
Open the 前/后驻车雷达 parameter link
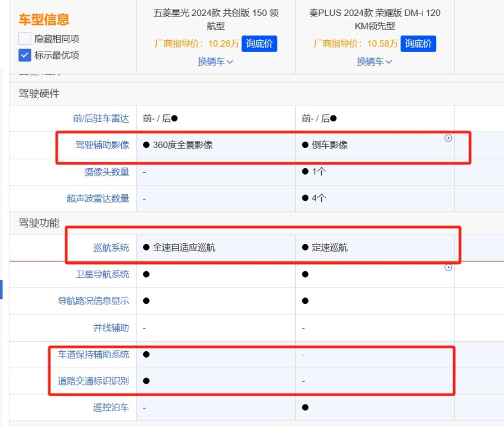pyautogui.click(x=101, y=118)
